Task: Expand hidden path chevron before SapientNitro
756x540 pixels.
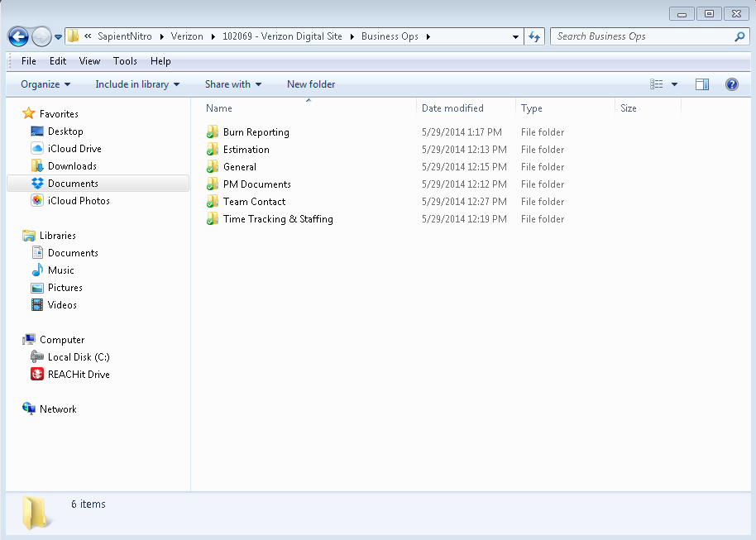Action: 88,36
